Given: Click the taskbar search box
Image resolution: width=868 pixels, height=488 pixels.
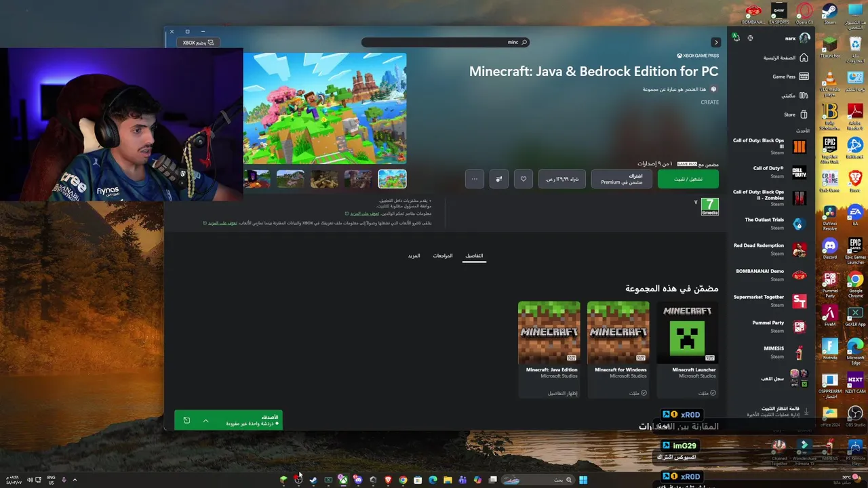Looking at the screenshot, I should coord(538,480).
